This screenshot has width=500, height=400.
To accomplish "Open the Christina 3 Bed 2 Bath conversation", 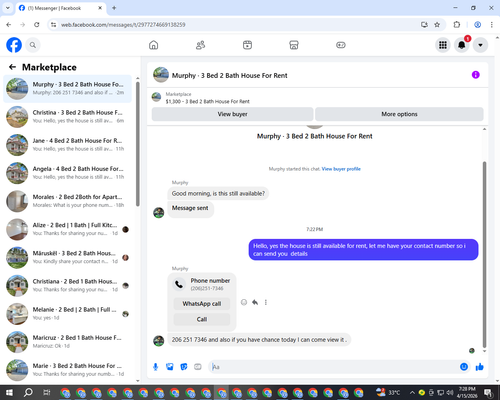I will [68, 117].
